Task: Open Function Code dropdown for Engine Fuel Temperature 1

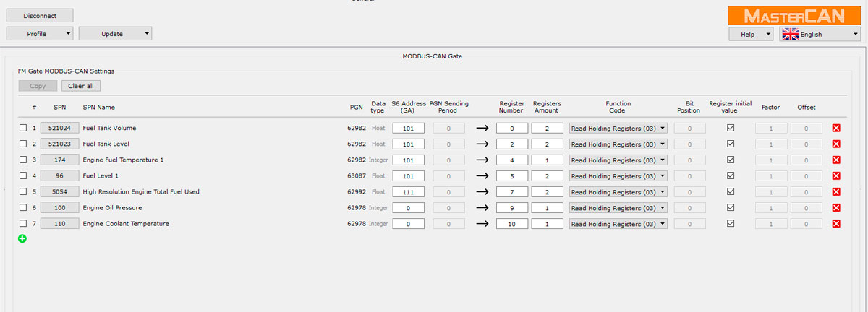Action: (618, 160)
